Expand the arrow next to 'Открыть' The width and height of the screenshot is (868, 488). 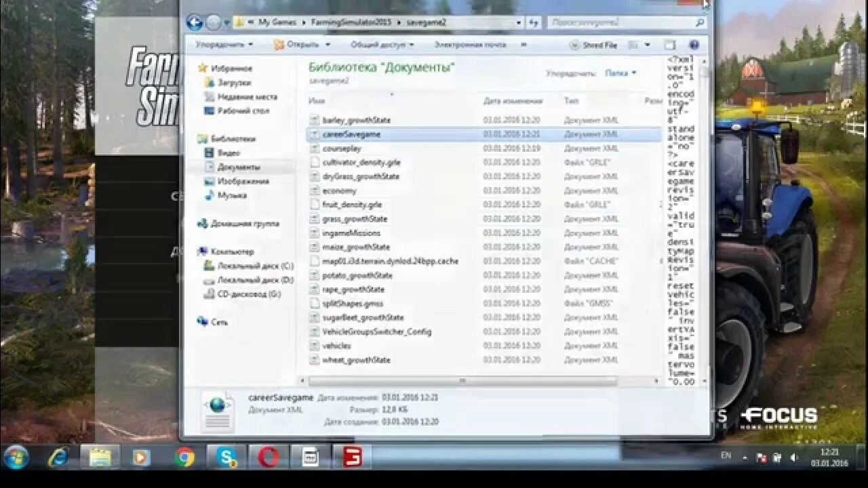click(328, 45)
